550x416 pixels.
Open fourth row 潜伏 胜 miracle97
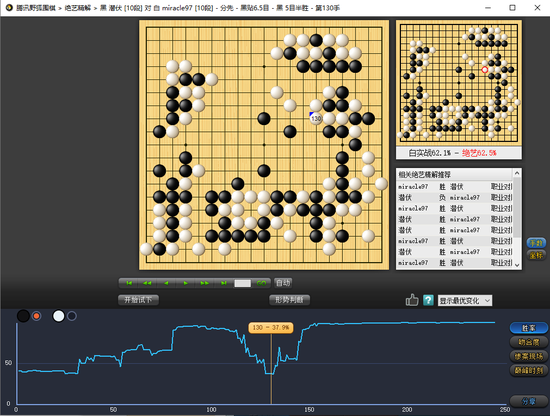[x=455, y=219]
